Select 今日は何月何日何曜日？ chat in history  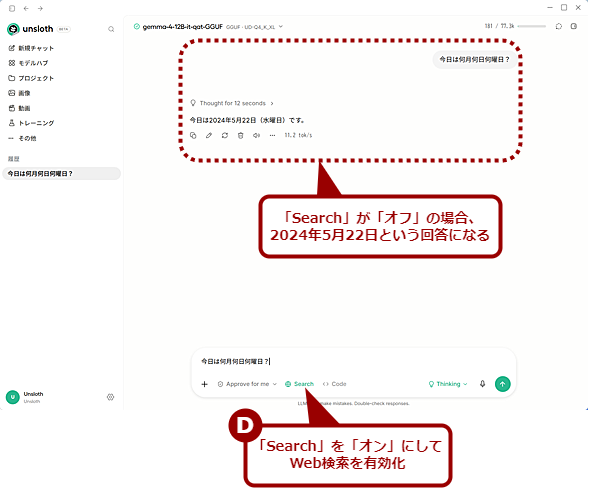[x=61, y=174]
